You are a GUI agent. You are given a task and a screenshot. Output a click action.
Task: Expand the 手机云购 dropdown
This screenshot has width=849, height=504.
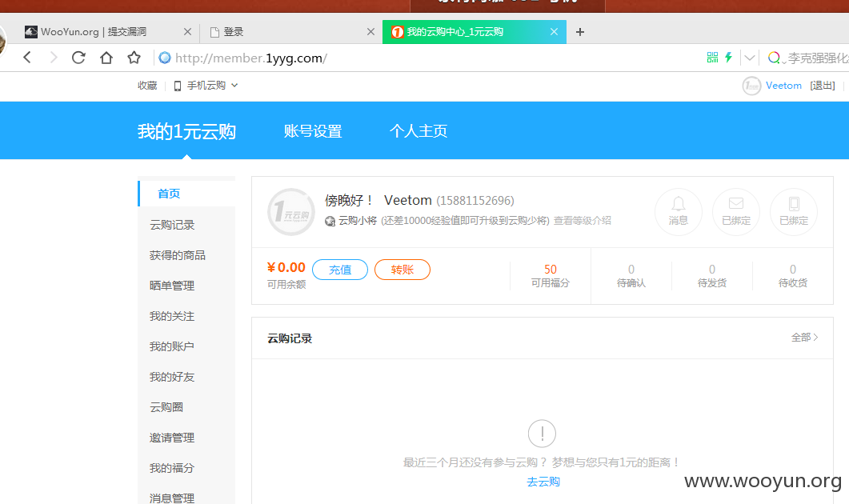click(x=206, y=86)
